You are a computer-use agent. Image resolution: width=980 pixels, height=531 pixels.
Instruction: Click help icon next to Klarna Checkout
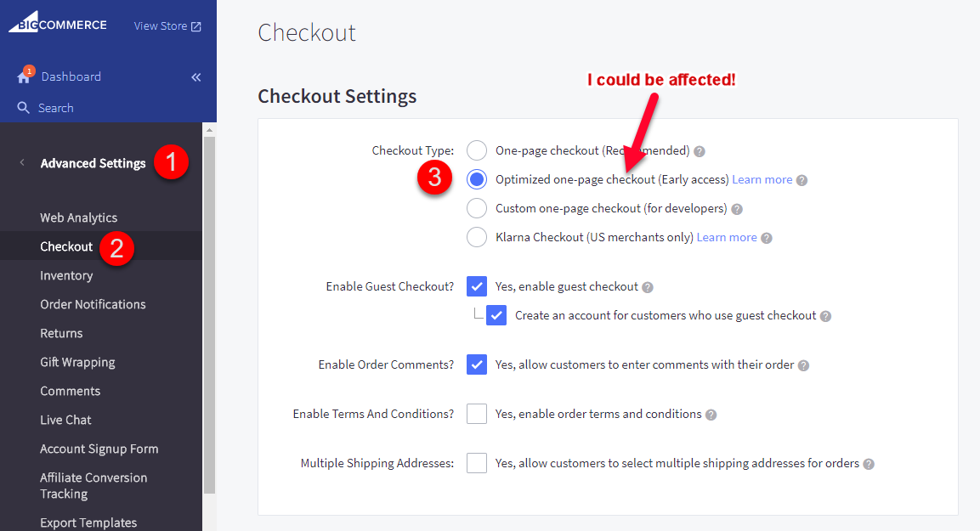(767, 238)
